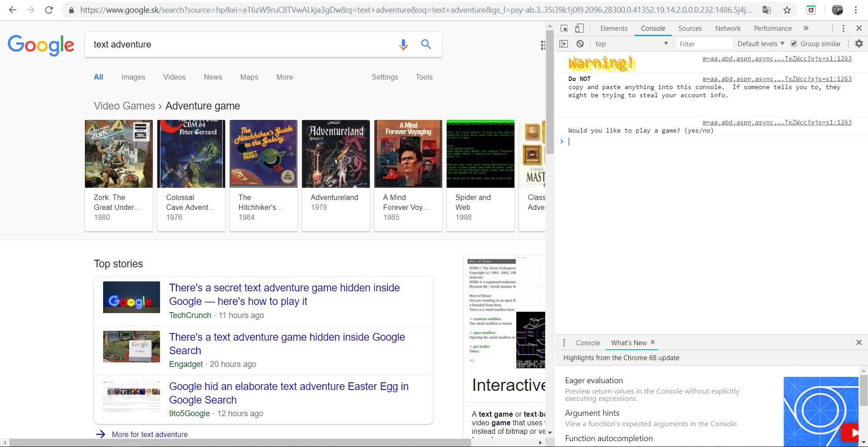The height and width of the screenshot is (447, 868).
Task: Switch to the Elements tab
Action: point(613,29)
